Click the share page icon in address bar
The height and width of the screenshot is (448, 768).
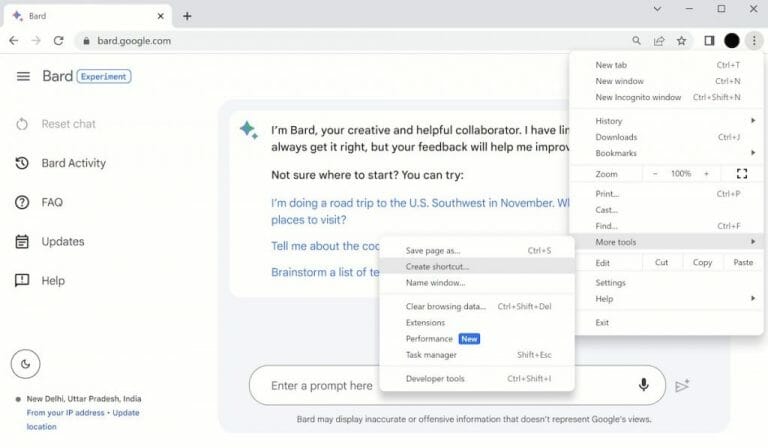pyautogui.click(x=659, y=41)
